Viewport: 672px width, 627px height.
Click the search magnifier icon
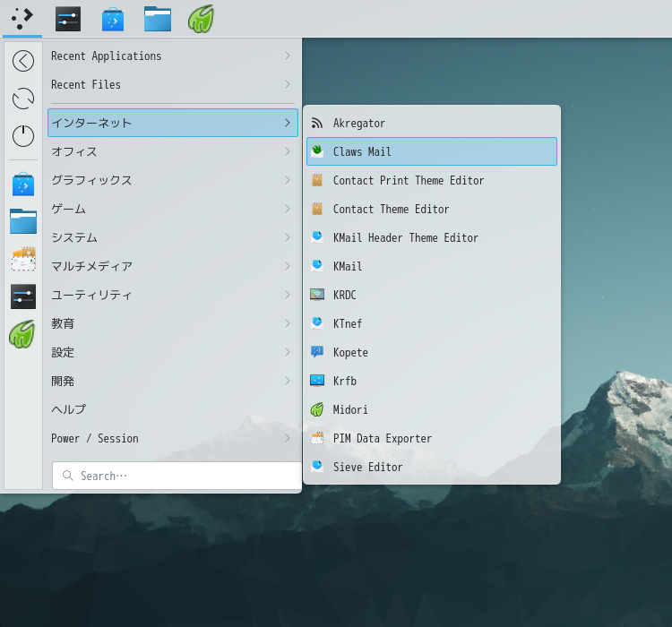point(68,476)
